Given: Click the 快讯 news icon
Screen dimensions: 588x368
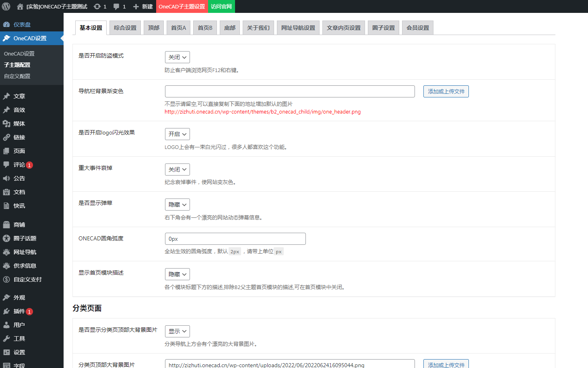Looking at the screenshot, I should tap(6, 206).
